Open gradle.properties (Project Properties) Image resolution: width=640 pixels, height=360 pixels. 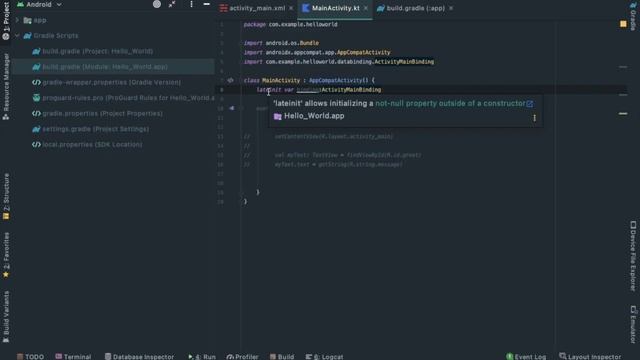click(102, 113)
